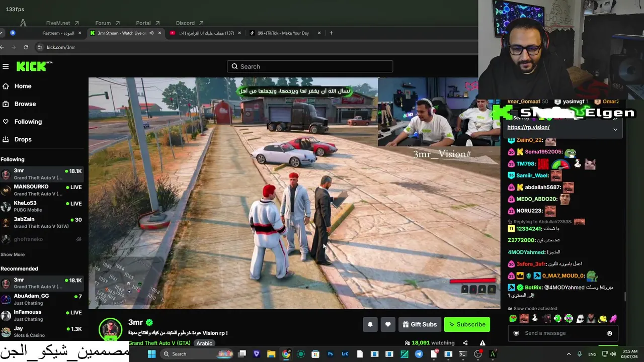Open InFamous recommended channel
This screenshot has height=362, width=644.
click(42, 315)
